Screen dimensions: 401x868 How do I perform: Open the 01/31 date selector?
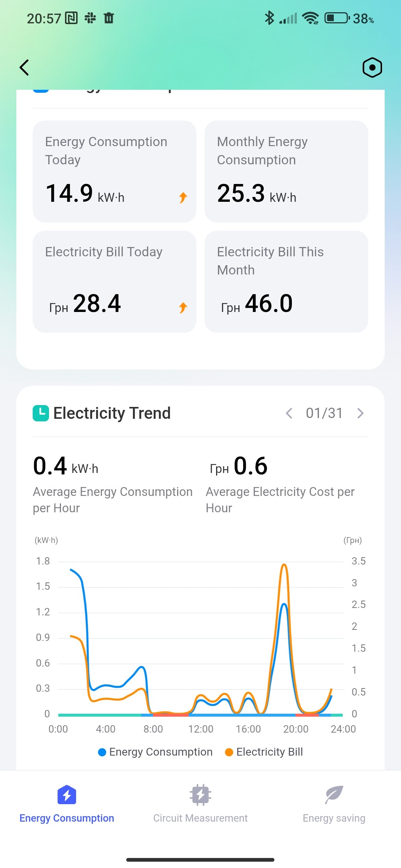[324, 413]
